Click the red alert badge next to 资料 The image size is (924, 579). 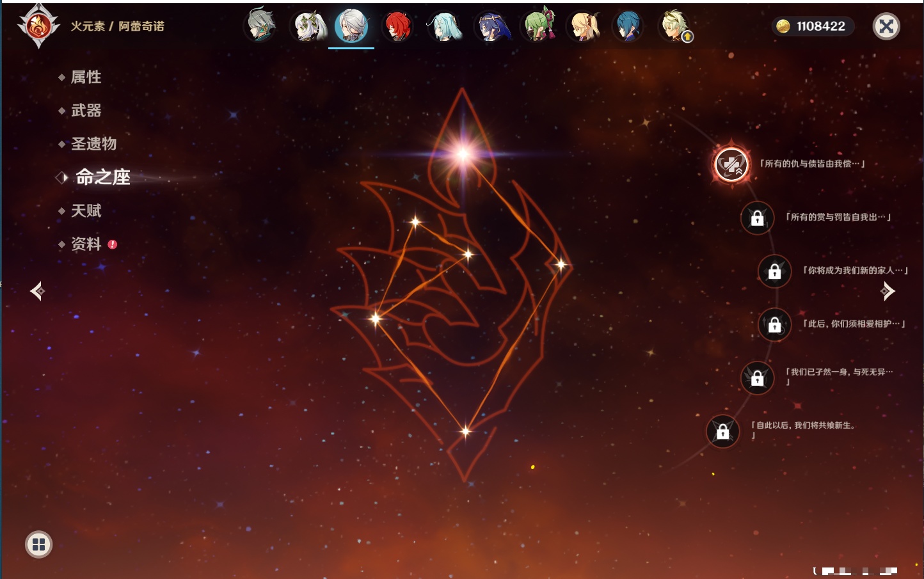click(x=113, y=244)
